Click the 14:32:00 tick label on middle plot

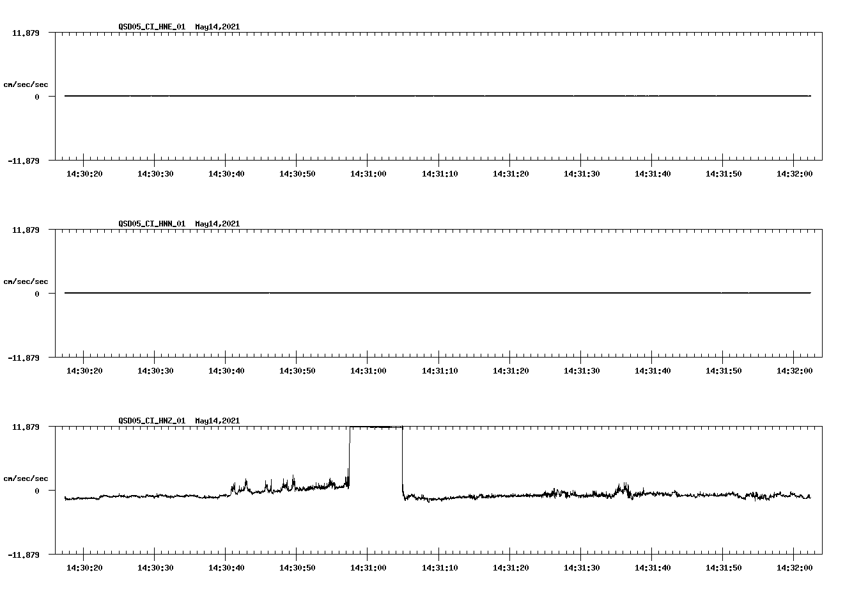pyautogui.click(x=795, y=369)
